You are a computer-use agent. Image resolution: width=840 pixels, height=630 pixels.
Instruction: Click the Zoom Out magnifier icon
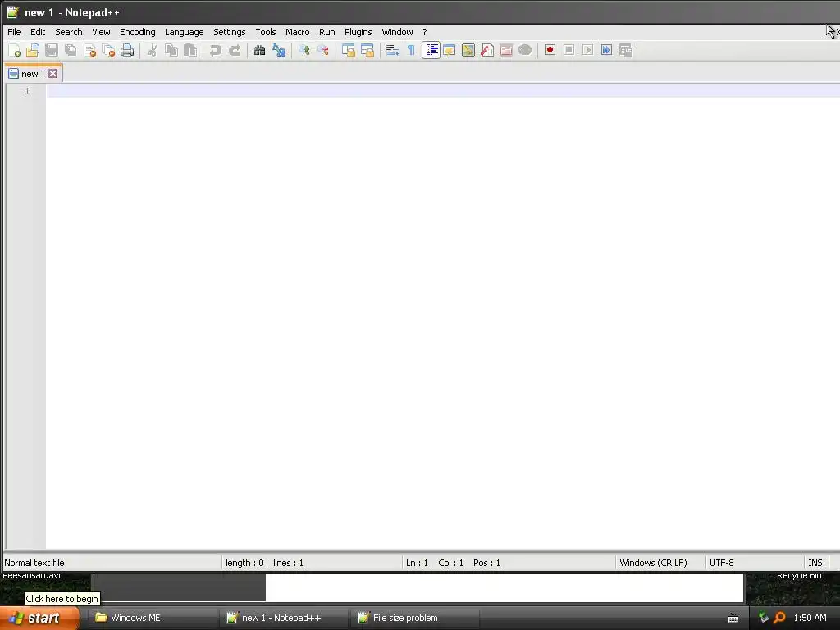click(x=323, y=50)
